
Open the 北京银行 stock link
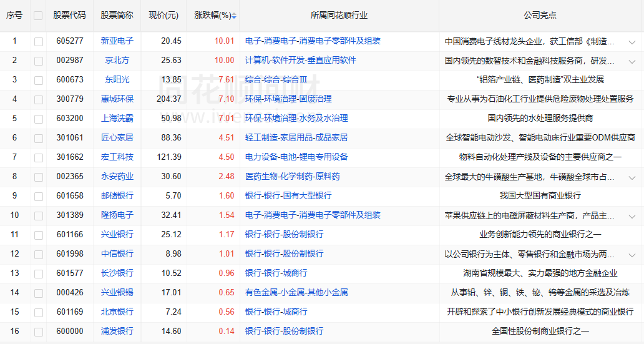point(117,312)
